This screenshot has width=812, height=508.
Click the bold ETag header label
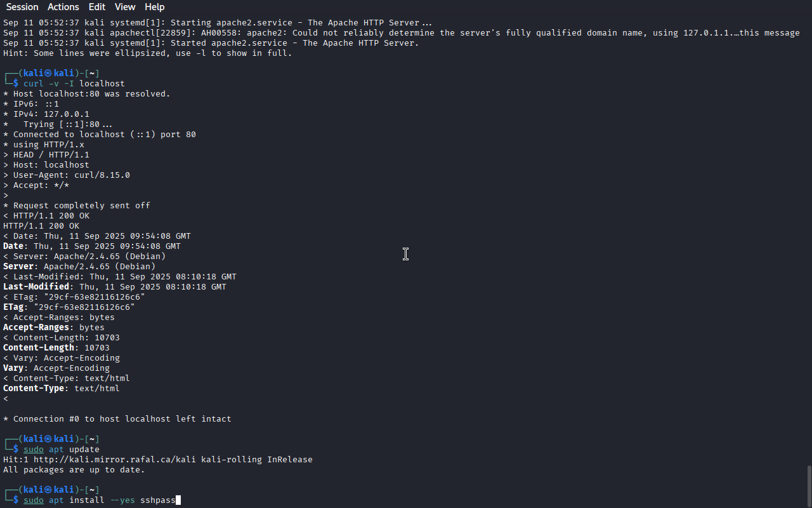pos(13,307)
